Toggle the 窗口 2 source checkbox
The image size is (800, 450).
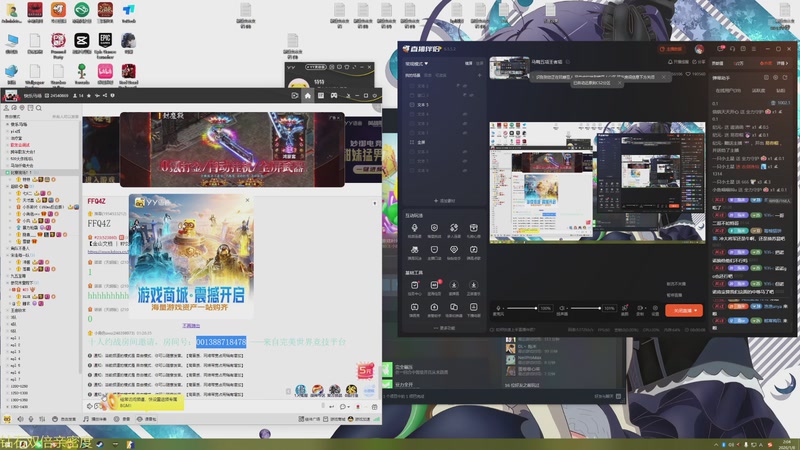tap(412, 95)
